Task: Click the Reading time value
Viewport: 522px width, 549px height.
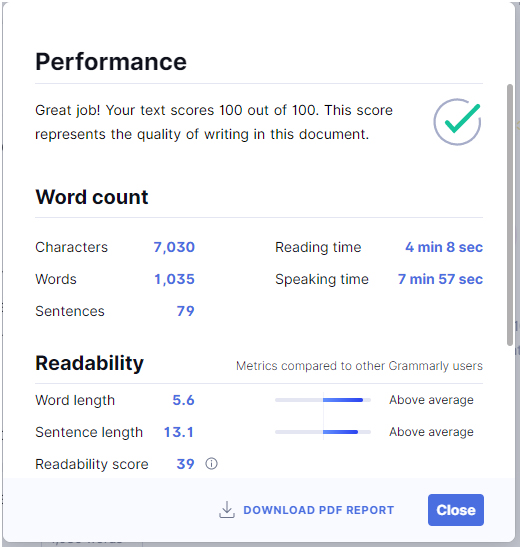Action: (x=444, y=247)
